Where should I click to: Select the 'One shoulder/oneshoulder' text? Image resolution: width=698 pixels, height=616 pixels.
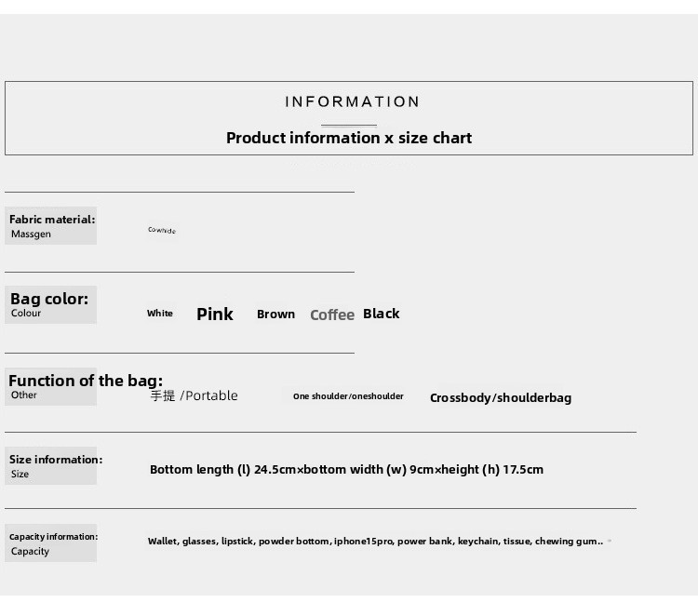click(348, 396)
